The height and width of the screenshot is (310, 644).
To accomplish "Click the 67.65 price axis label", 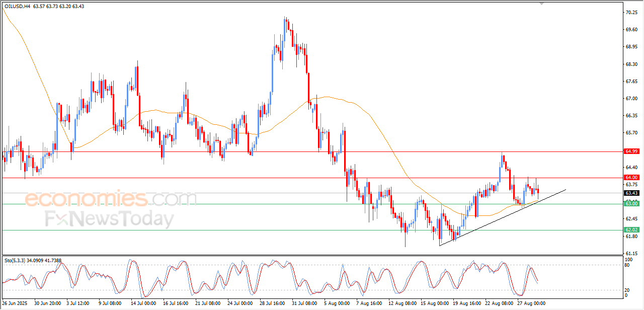I will point(631,82).
